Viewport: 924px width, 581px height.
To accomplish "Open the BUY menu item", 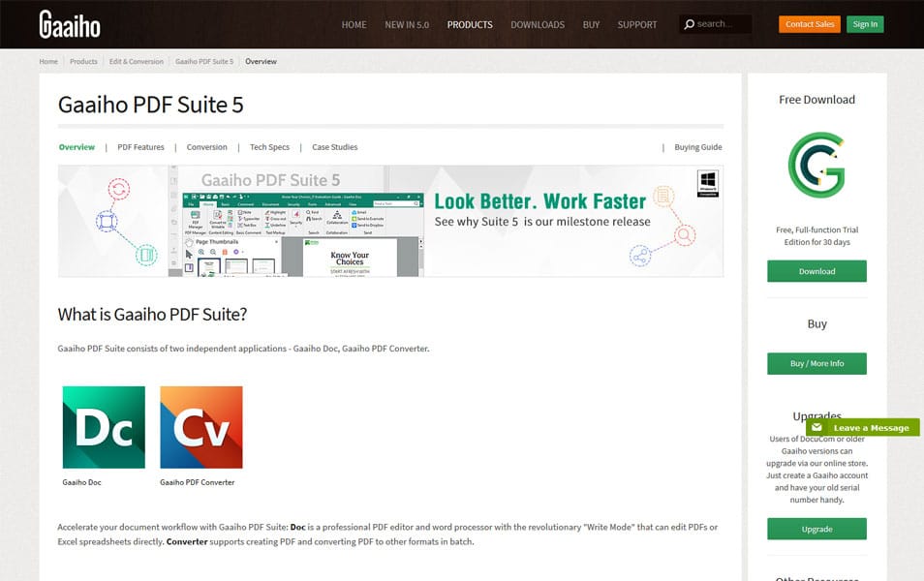I will [x=591, y=25].
